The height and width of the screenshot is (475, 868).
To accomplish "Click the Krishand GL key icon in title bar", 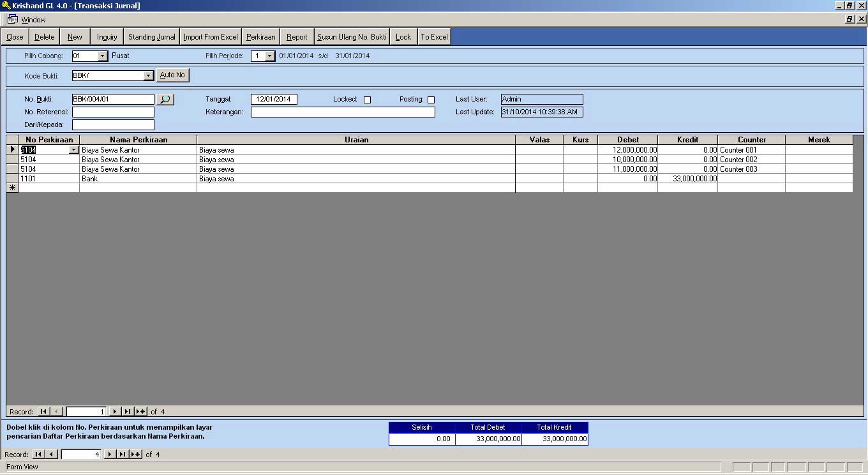I will (6, 5).
